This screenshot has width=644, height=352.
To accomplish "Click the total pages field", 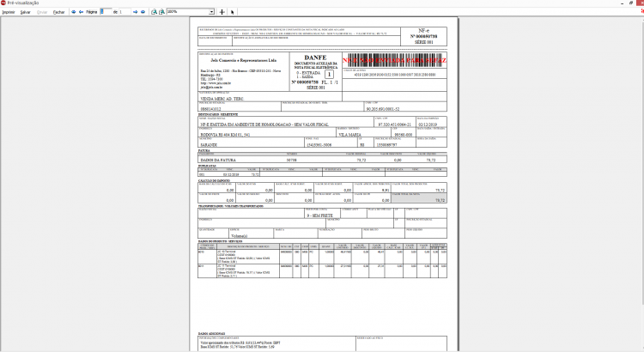I will pos(125,12).
